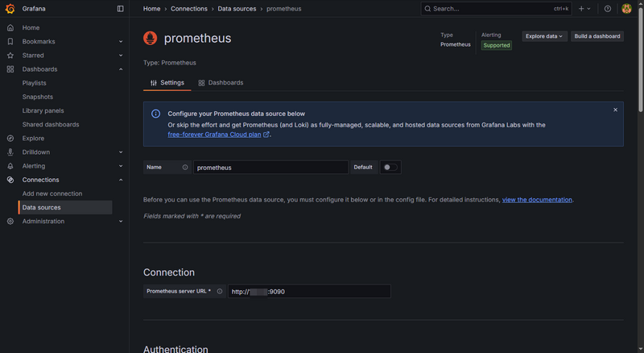
Task: Click the Connection section heading
Action: click(x=169, y=272)
